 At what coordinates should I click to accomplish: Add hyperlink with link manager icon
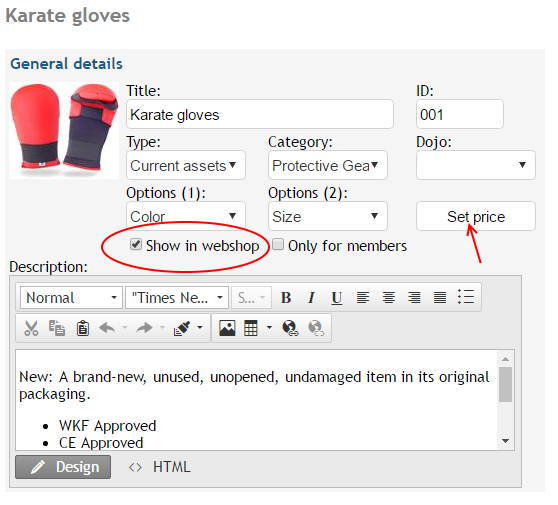[x=290, y=328]
